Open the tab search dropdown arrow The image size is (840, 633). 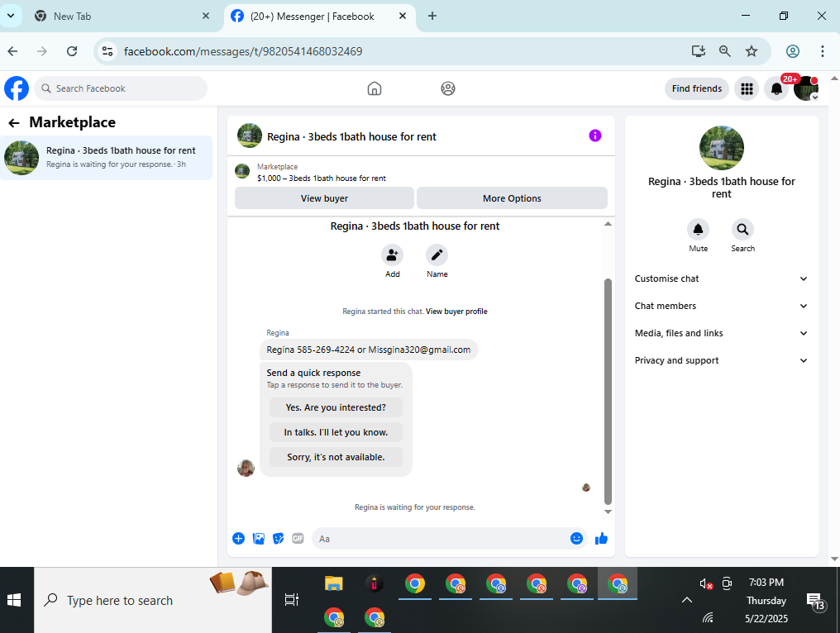coord(11,16)
